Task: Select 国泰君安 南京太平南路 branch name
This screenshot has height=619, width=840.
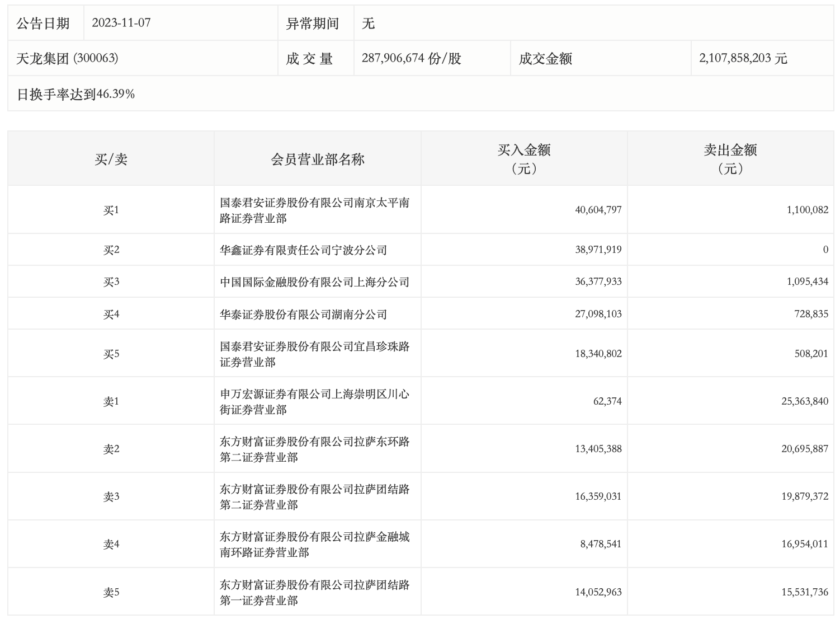Action: [x=314, y=210]
